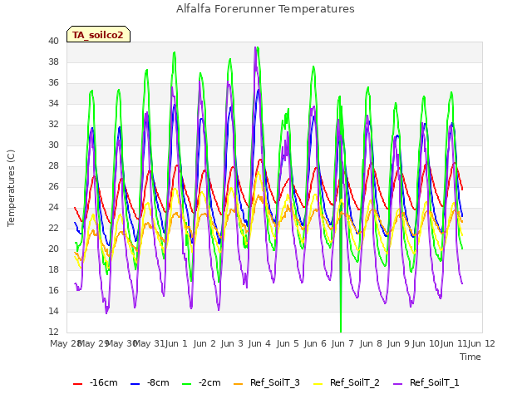Click the Jun 6 x-axis tick label
Viewport: 532px width, 399px height.
click(315, 343)
